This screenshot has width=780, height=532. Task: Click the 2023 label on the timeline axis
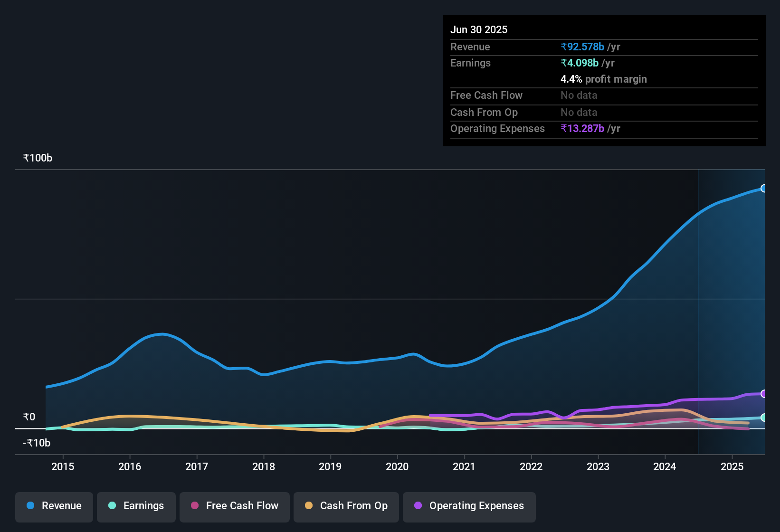598,466
